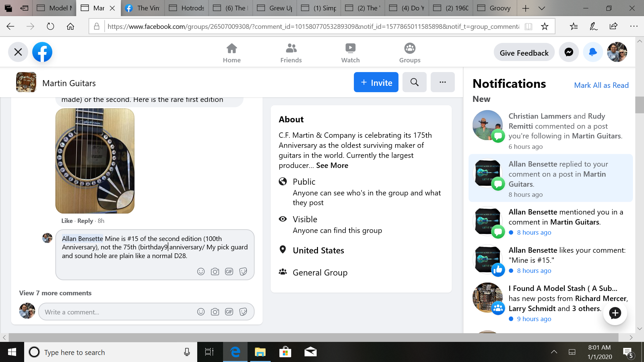Toggle the notifications bell icon
This screenshot has height=362, width=644.
593,52
